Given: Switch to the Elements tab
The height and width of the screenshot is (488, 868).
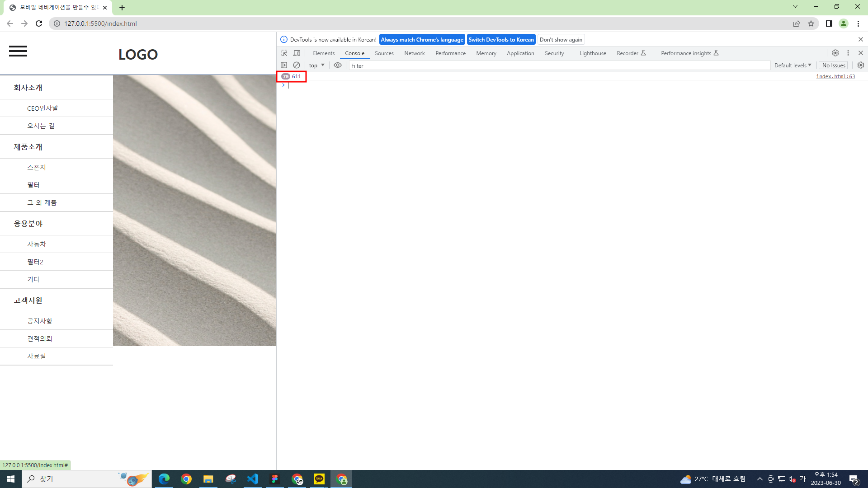Looking at the screenshot, I should pos(324,53).
